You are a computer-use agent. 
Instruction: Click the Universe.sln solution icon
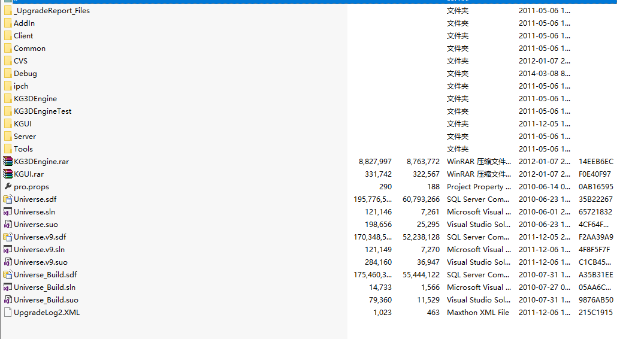click(8, 212)
